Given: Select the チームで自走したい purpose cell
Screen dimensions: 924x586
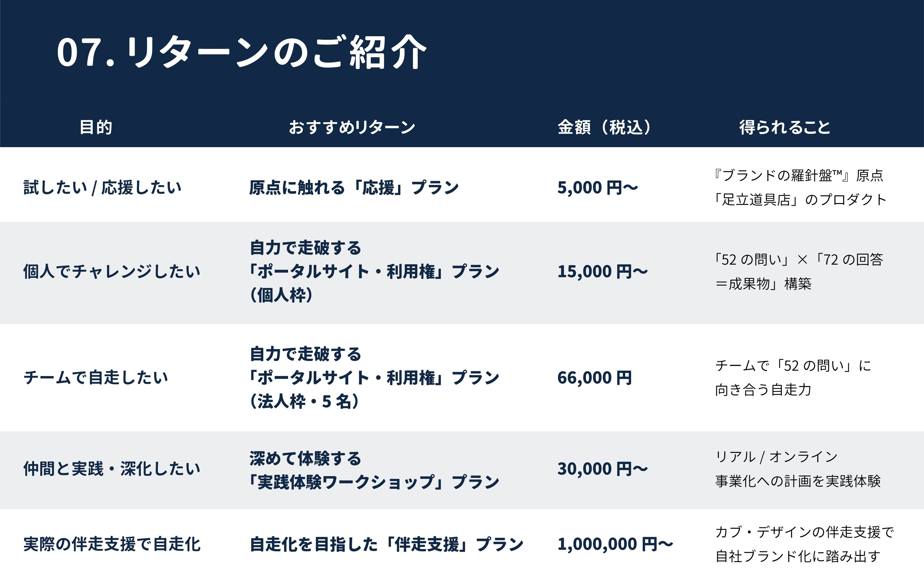Looking at the screenshot, I should (x=96, y=378).
